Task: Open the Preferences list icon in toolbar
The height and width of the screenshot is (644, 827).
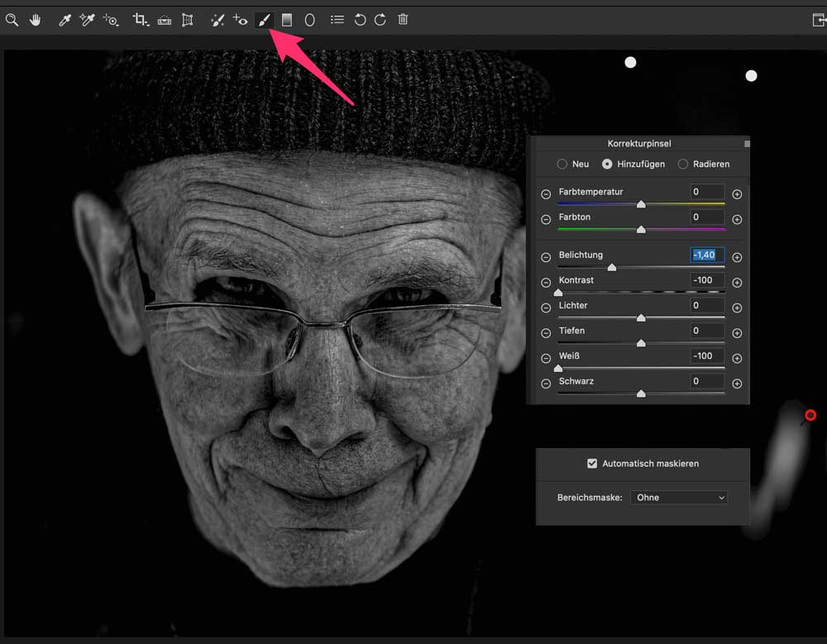Action: click(337, 20)
